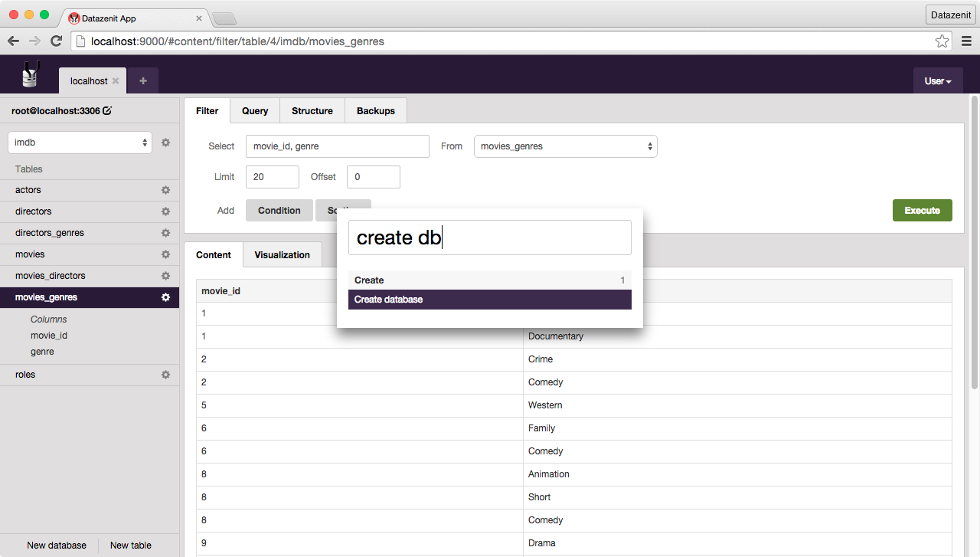Select Create database from command results
The width and height of the screenshot is (980, 557).
[489, 300]
